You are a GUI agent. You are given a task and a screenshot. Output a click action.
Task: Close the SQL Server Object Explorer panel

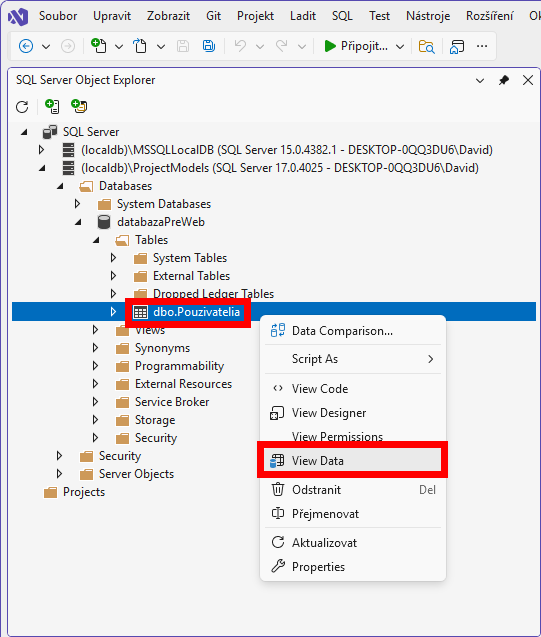(x=528, y=80)
